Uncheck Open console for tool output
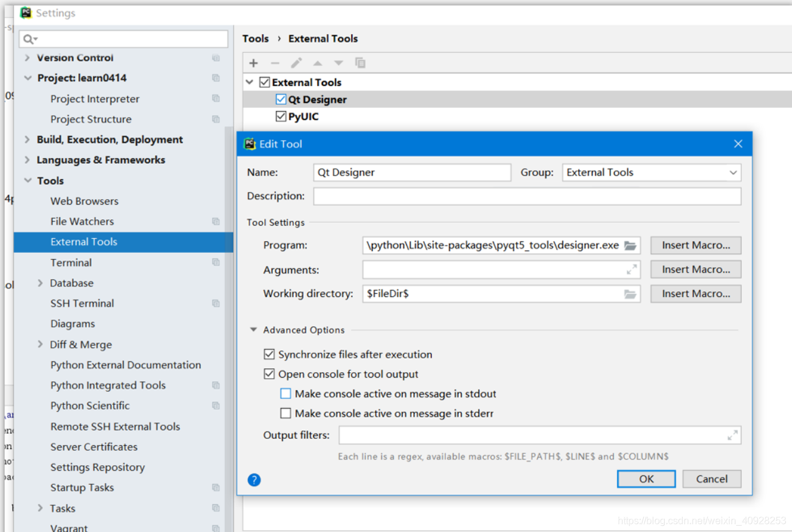792x532 pixels. (269, 374)
